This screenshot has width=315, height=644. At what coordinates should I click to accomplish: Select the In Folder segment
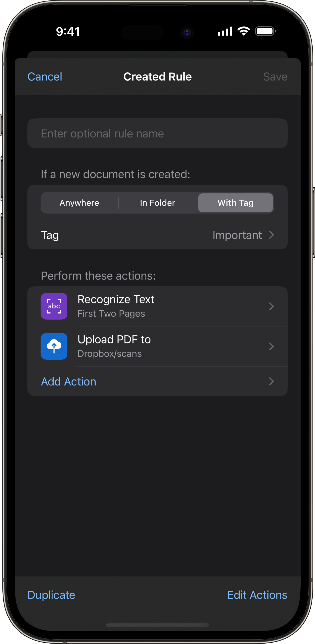pos(157,203)
